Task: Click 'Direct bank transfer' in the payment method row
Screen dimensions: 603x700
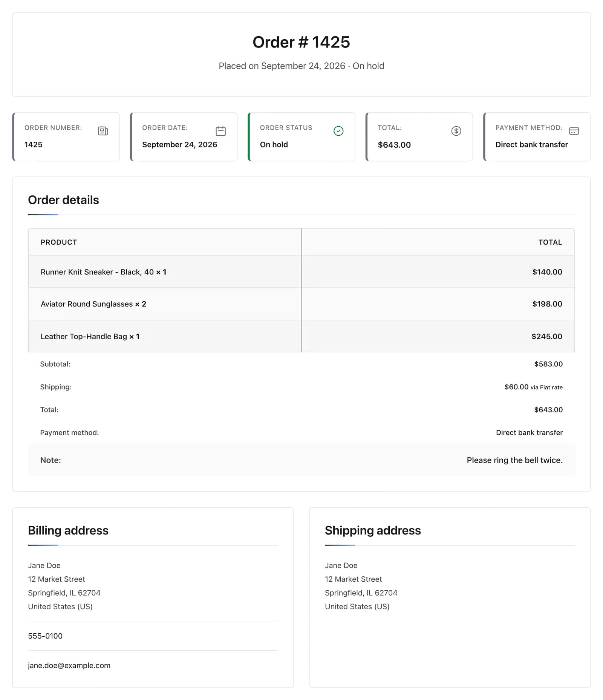Action: [x=529, y=432]
